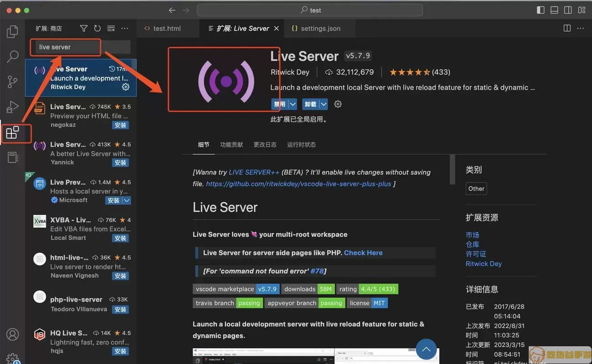Select the 细节 details tab

[204, 145]
